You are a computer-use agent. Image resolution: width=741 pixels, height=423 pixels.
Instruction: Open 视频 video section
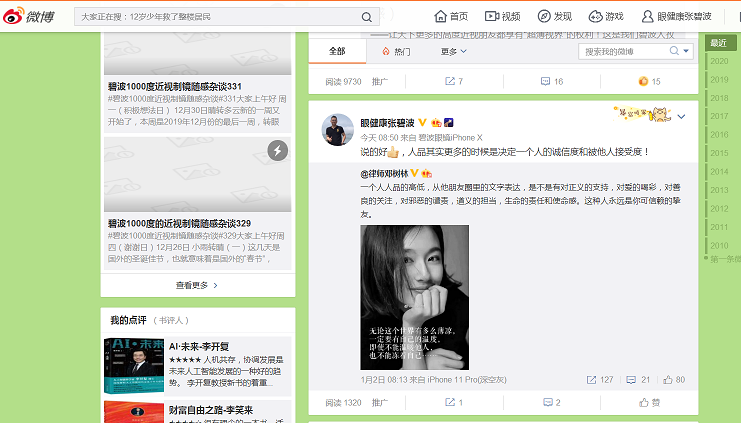(502, 17)
